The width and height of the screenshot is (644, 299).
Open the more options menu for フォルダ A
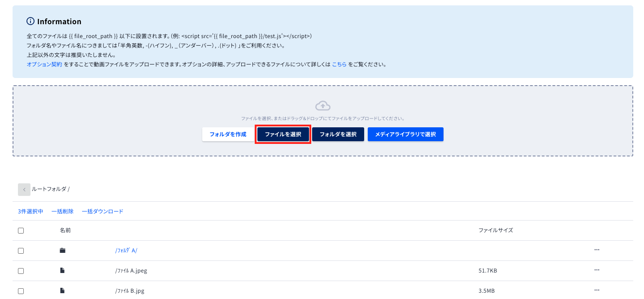pyautogui.click(x=597, y=250)
